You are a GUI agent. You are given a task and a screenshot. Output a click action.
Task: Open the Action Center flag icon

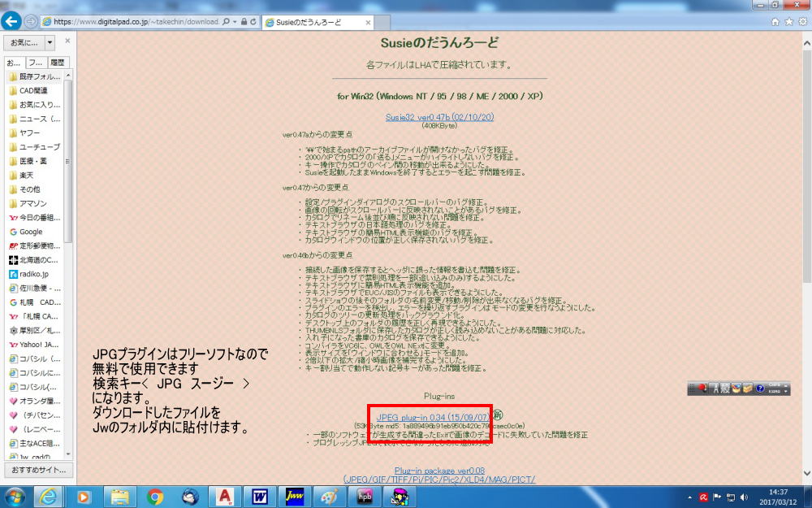click(717, 497)
